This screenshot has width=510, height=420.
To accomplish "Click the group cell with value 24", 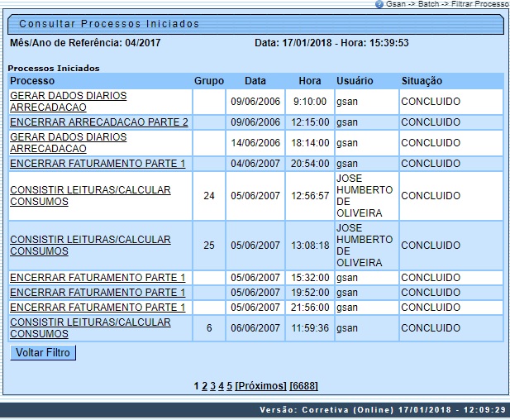I will 209,195.
